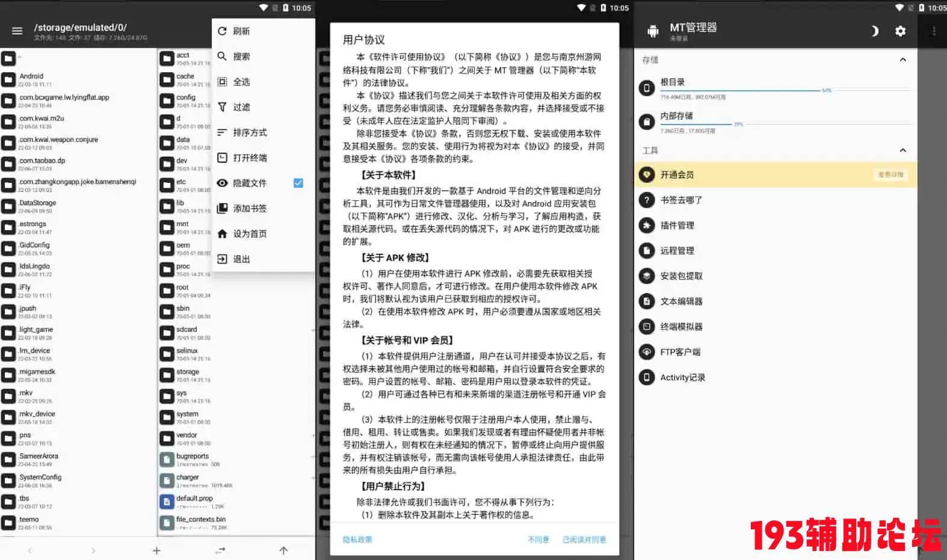947x560 pixels.
Task: Click the 内部存储 storage usage bar
Action: pyautogui.click(x=785, y=125)
